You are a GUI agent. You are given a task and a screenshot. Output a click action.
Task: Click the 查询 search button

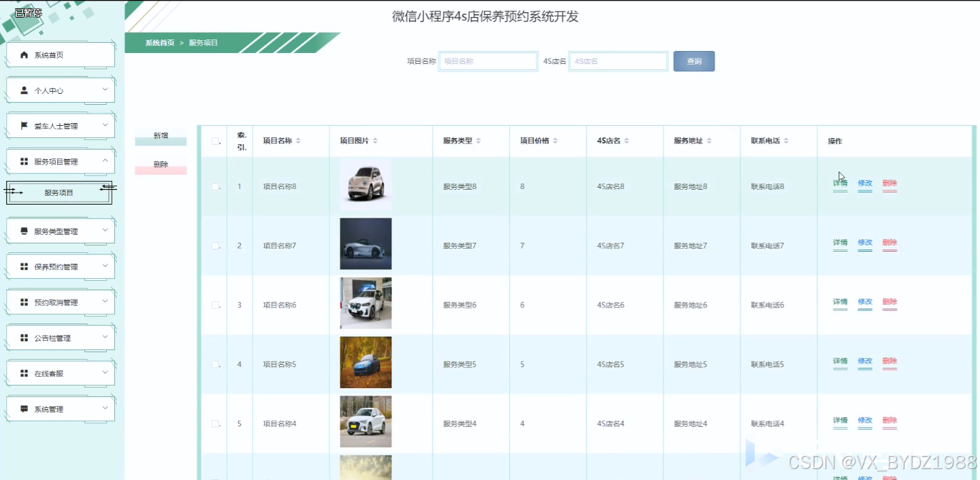pos(694,61)
